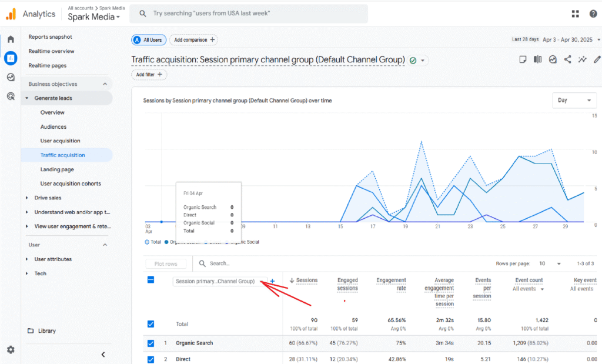The width and height of the screenshot is (602, 364).
Task: Expand the Tech group
Action: (x=27, y=273)
